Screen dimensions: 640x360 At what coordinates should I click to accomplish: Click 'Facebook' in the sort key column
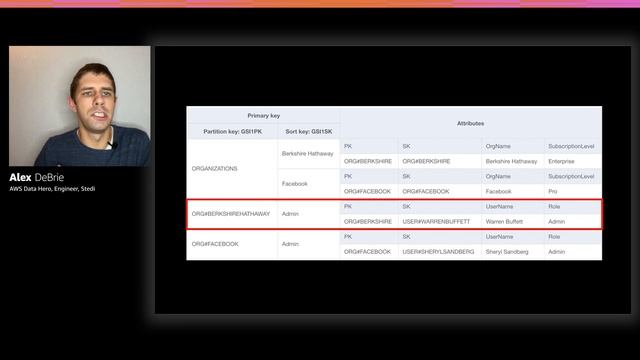(295, 184)
